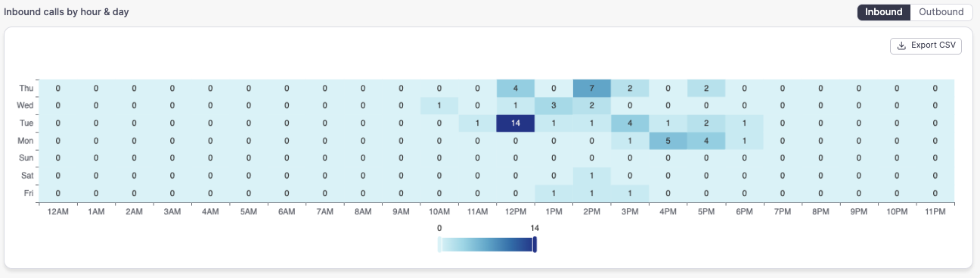Select the Inbound toggle option

[x=883, y=12]
